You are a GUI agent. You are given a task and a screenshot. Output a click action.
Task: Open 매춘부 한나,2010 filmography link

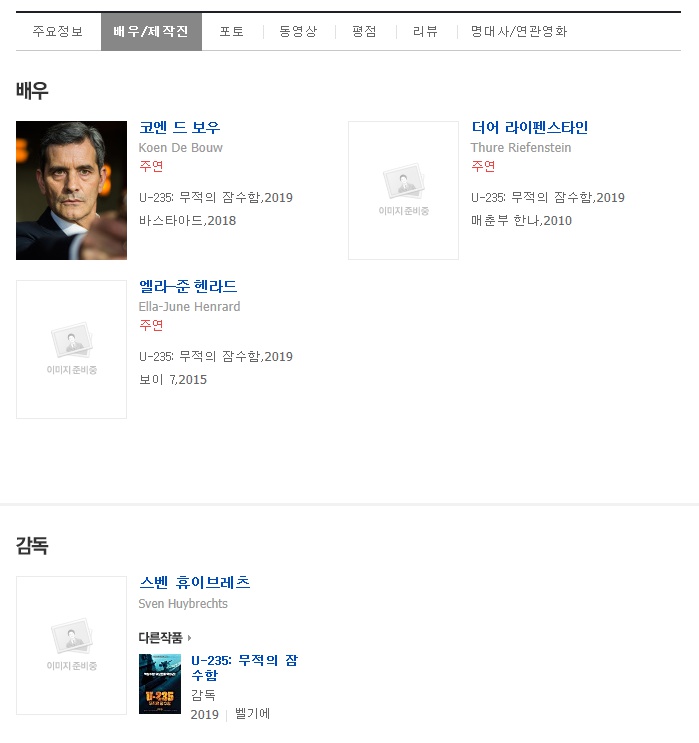pyautogui.click(x=521, y=221)
